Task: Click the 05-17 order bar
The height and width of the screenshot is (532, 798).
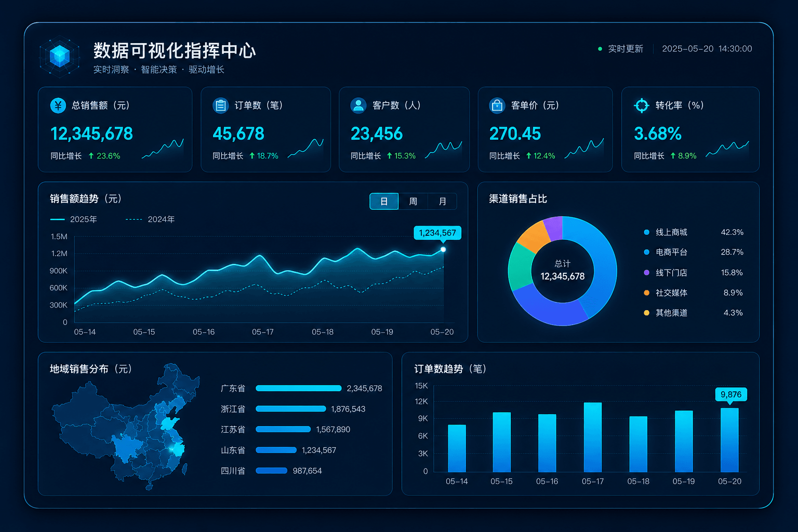Action: [593, 437]
